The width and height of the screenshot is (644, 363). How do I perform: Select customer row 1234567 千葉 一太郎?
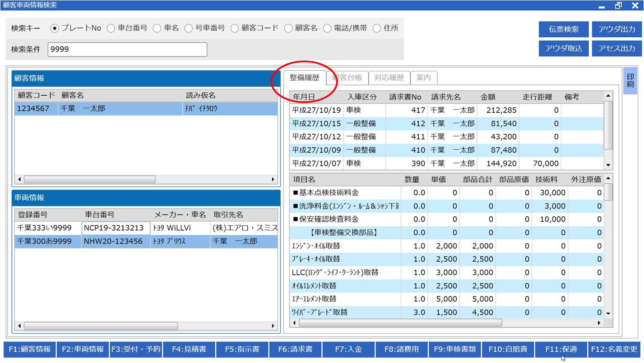point(146,109)
